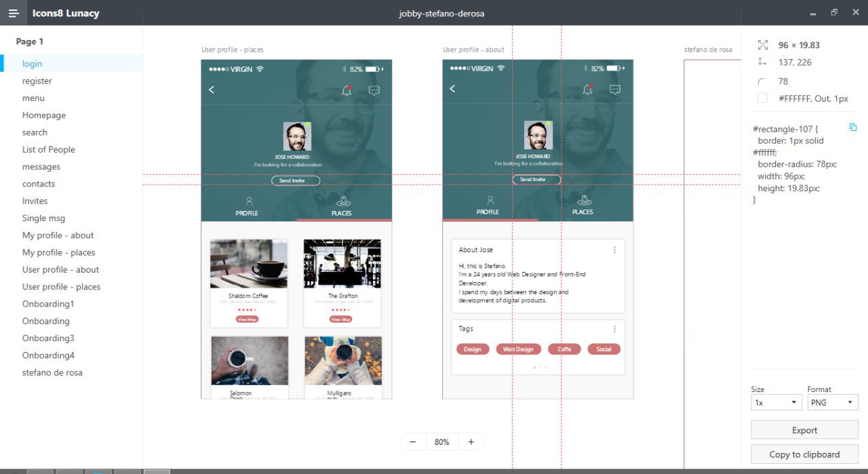Click The Grafton cafe photo

pyautogui.click(x=342, y=264)
